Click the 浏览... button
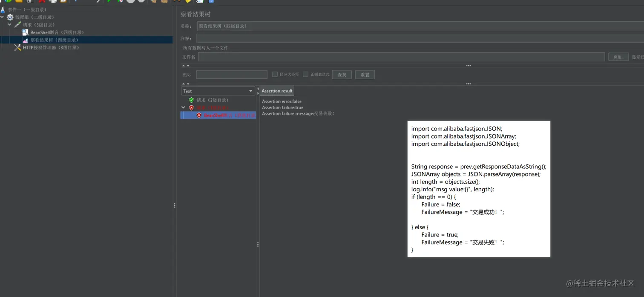 618,57
